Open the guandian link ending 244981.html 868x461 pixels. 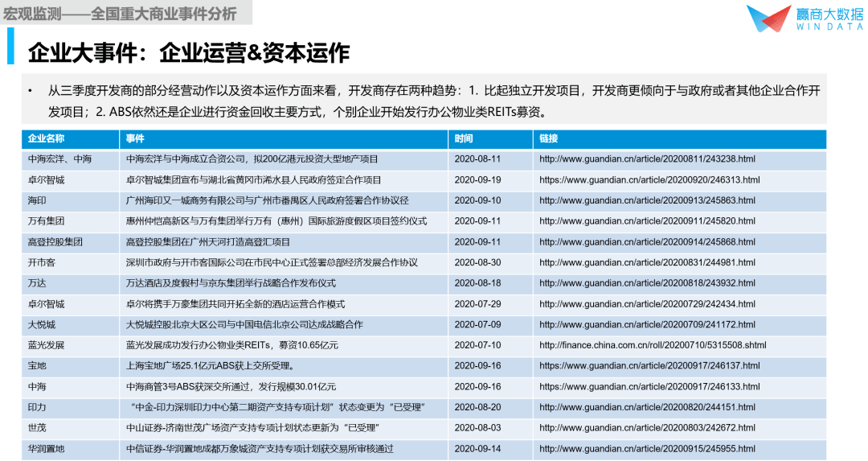pos(647,262)
